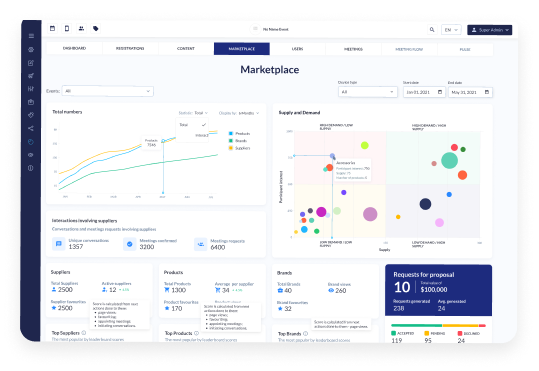Viewport: 539px width, 371px height.
Task: Switch to the Meetings tab
Action: click(353, 49)
